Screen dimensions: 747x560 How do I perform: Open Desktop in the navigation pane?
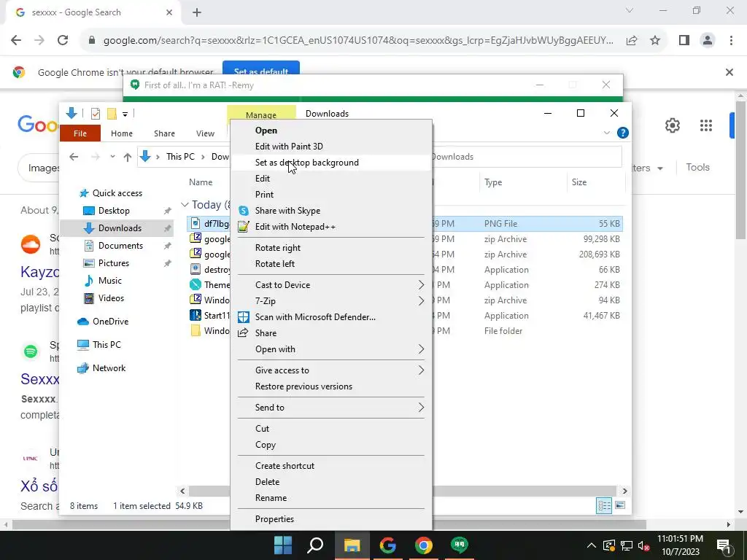coord(114,211)
